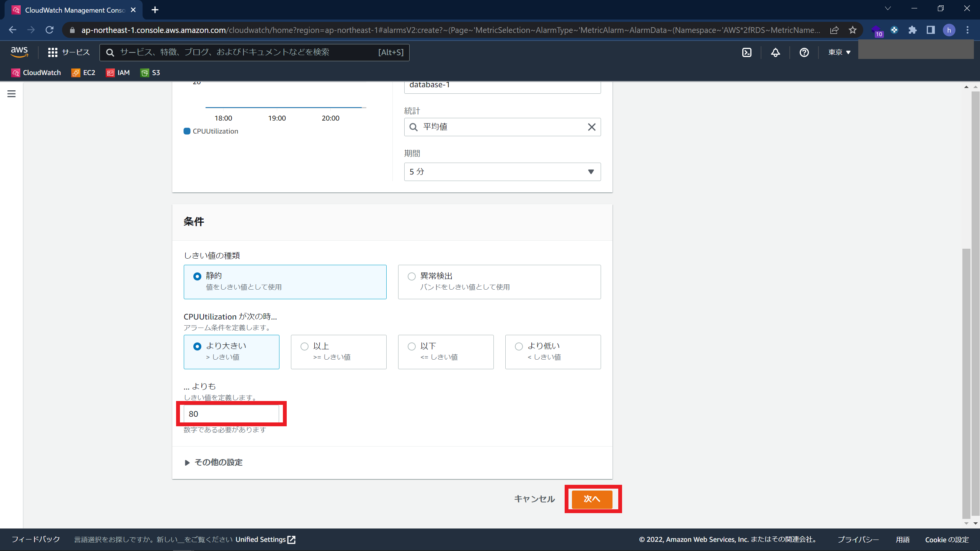Viewport: 980px width, 551px height.
Task: Focus the AWS services search box
Action: tap(254, 52)
